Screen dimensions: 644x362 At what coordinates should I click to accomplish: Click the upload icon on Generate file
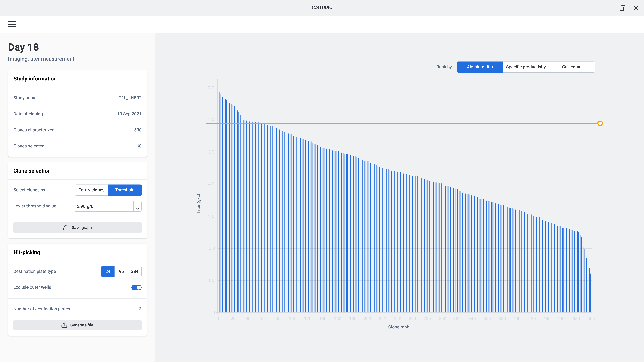coord(64,325)
